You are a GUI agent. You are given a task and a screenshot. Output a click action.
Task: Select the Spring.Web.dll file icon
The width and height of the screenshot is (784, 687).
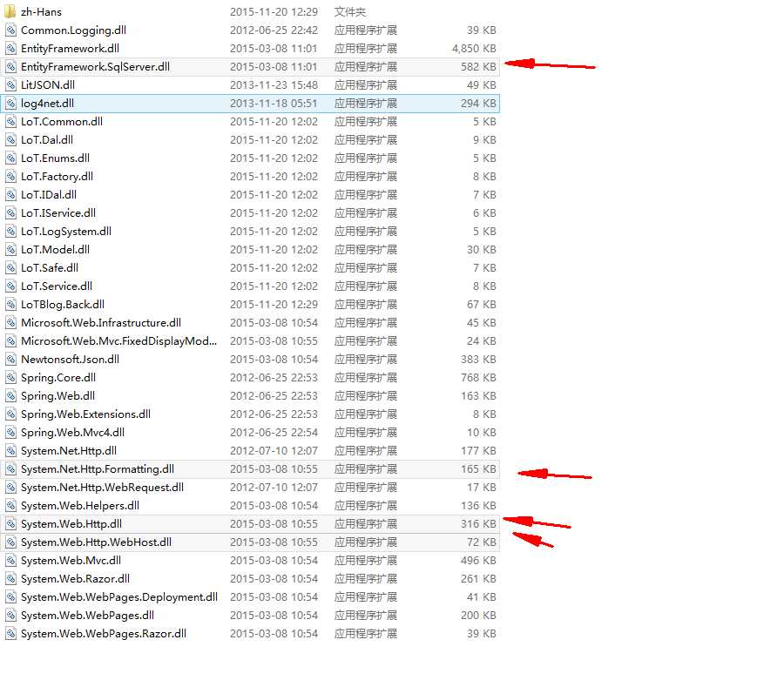click(x=10, y=395)
